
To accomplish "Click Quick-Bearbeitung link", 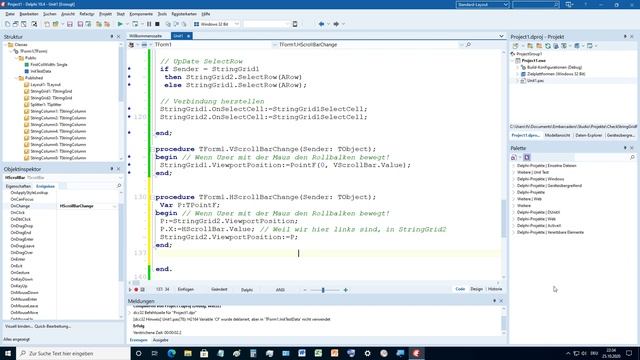I will click(x=53, y=326).
